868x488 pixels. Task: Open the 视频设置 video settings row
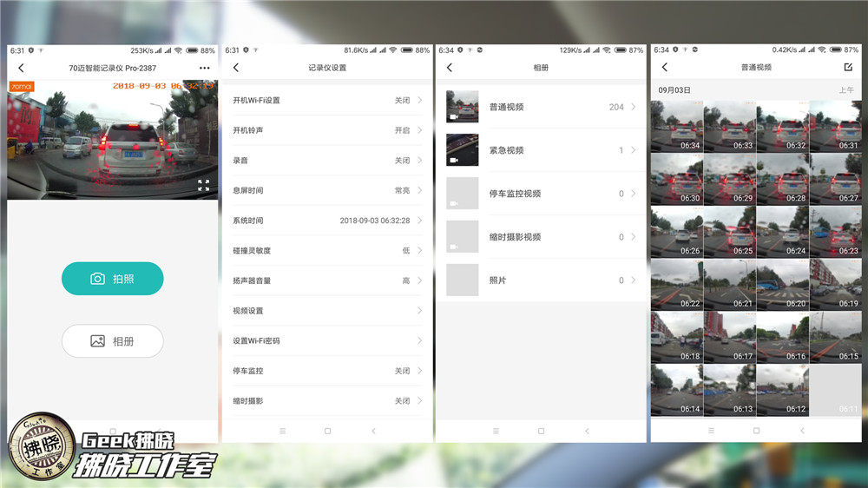click(326, 311)
